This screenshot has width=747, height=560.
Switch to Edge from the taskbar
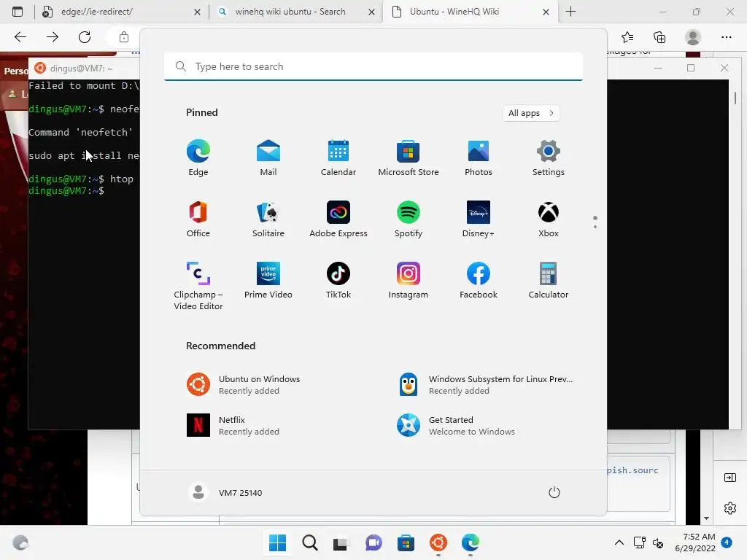471,542
